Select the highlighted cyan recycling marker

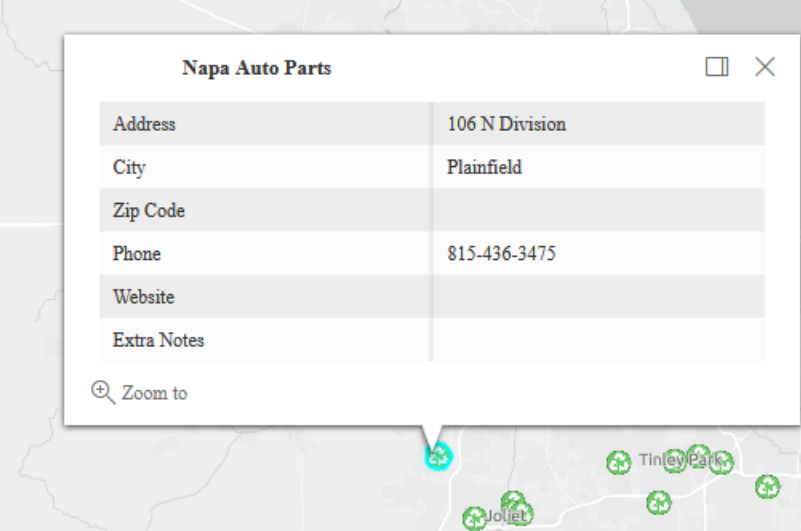coord(438,456)
